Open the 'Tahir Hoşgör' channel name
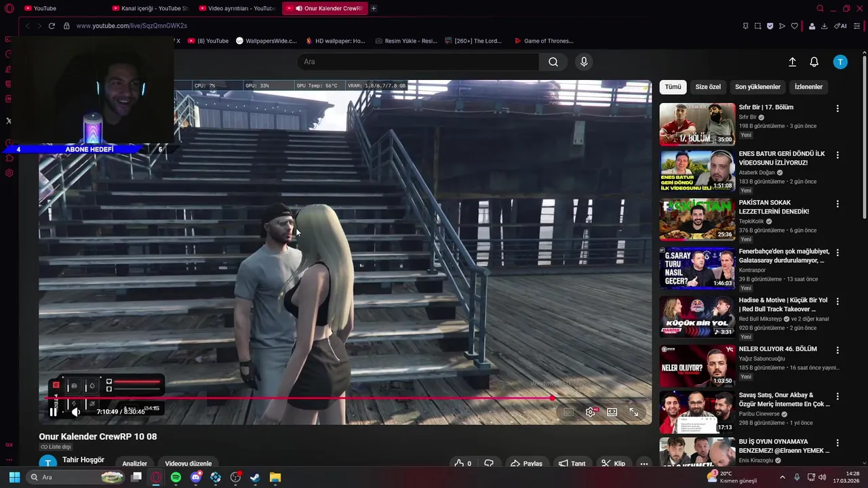Image resolution: width=868 pixels, height=488 pixels. 83,460
